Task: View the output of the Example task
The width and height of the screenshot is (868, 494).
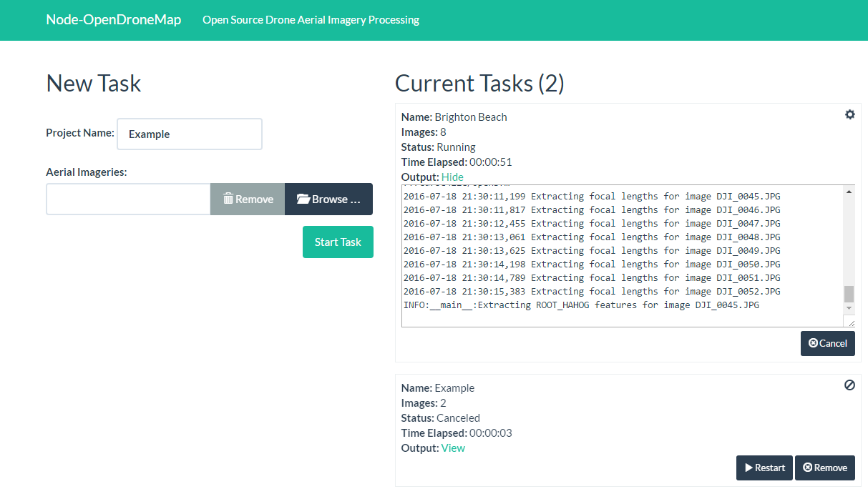Action: (453, 448)
